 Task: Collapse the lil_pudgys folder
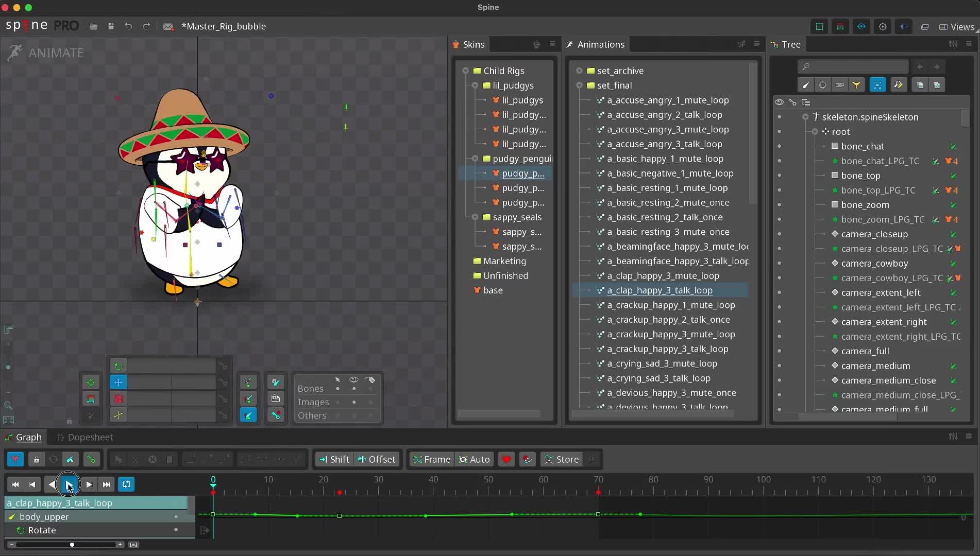[475, 85]
